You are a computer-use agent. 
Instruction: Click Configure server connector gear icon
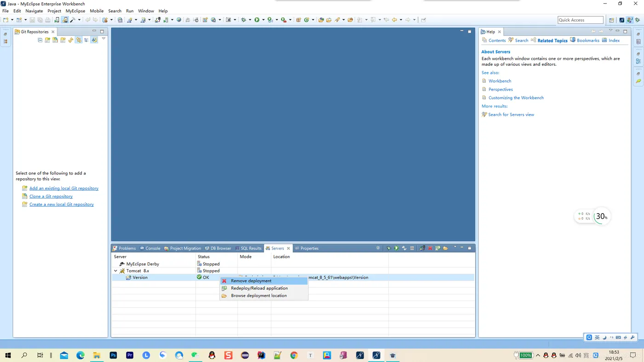pos(378,248)
